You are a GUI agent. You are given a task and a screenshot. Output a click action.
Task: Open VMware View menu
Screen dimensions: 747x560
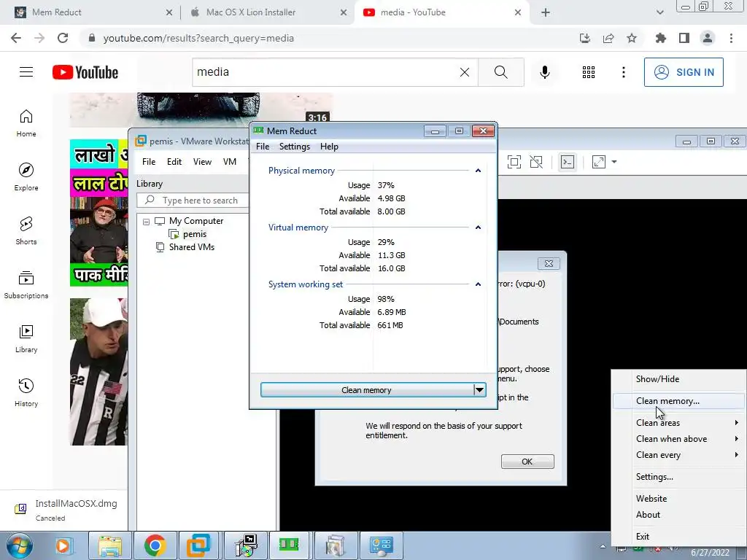click(202, 162)
